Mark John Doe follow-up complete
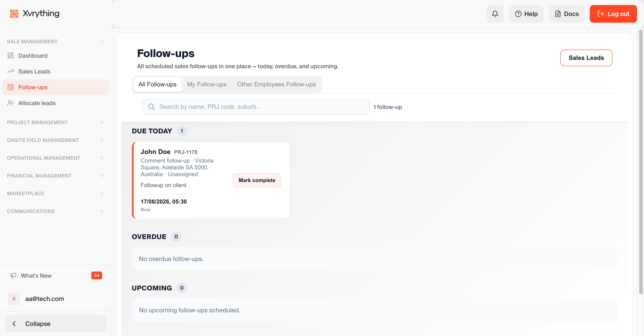Screen dimensions: 644x336 (x=257, y=180)
